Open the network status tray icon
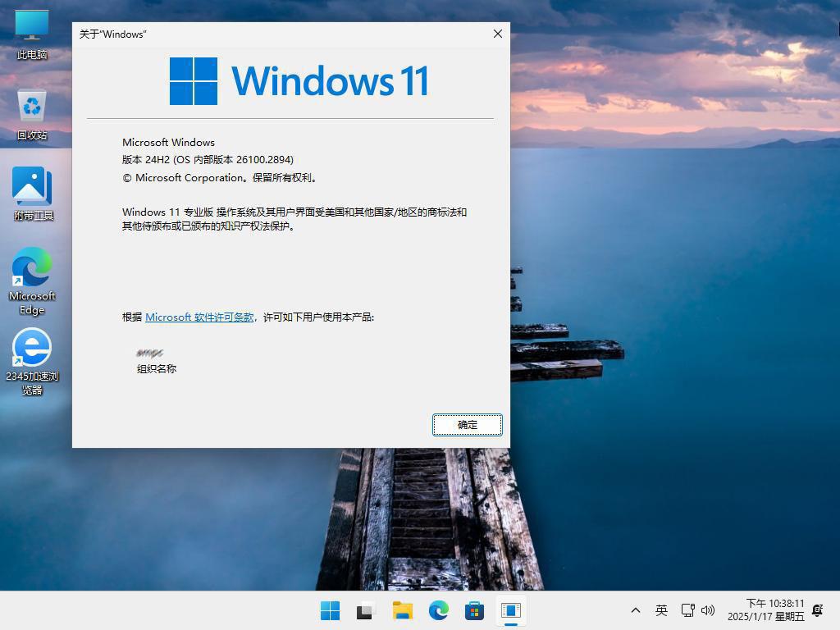This screenshot has width=840, height=630. coord(688,610)
